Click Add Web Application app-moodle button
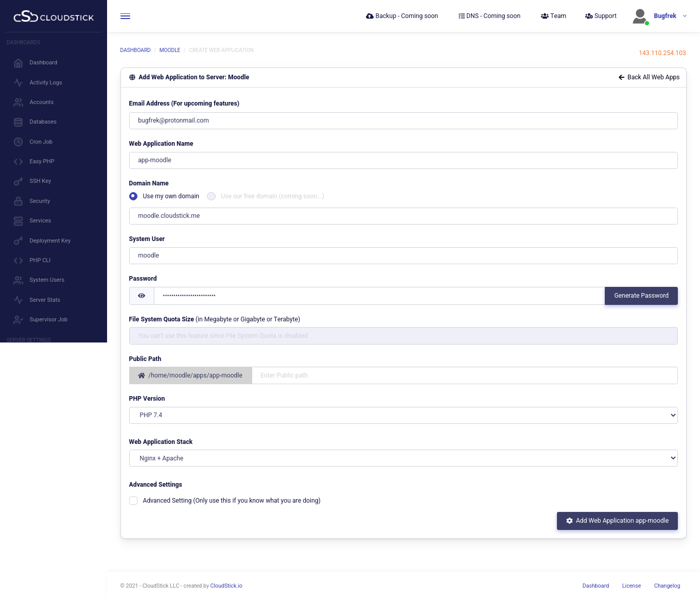The image size is (700, 600). (617, 521)
